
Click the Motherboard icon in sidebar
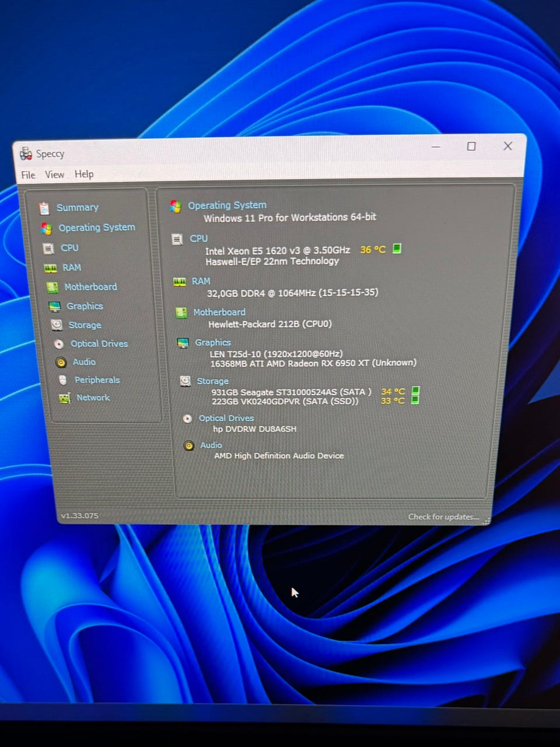point(52,287)
